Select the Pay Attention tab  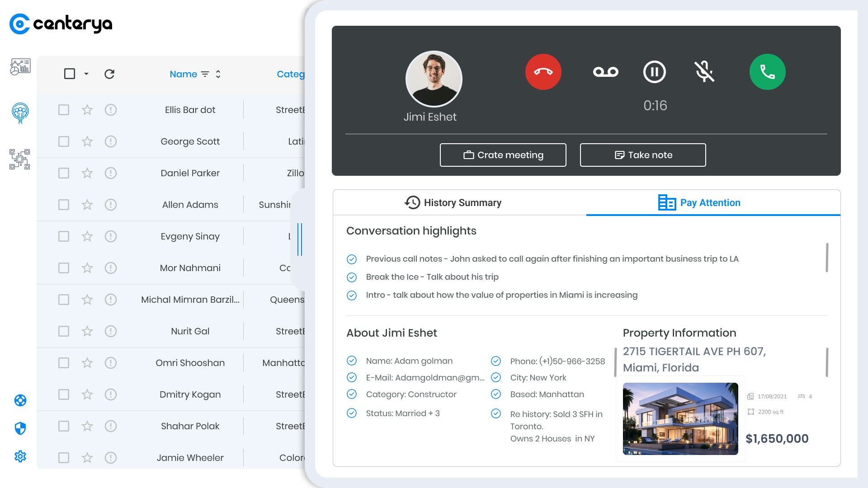[x=699, y=203]
